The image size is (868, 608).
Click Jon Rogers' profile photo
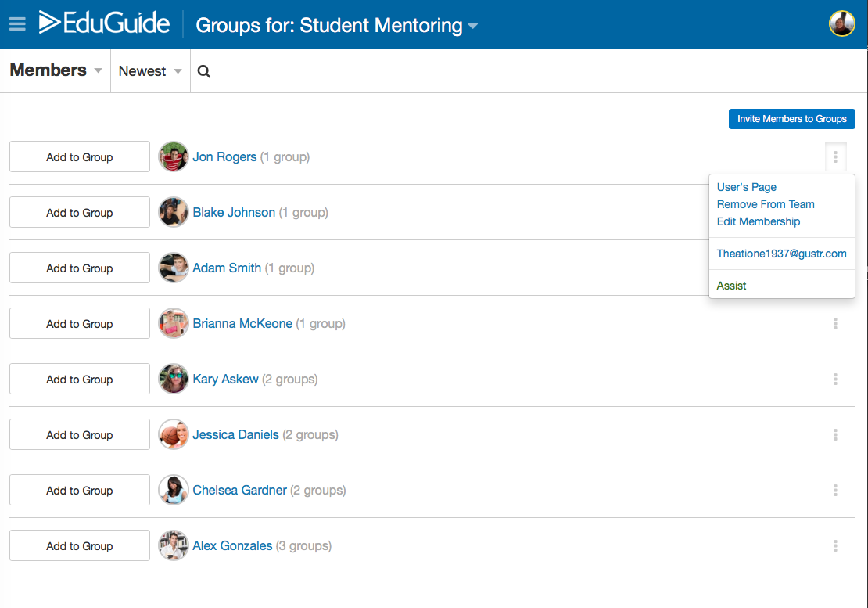click(x=174, y=156)
